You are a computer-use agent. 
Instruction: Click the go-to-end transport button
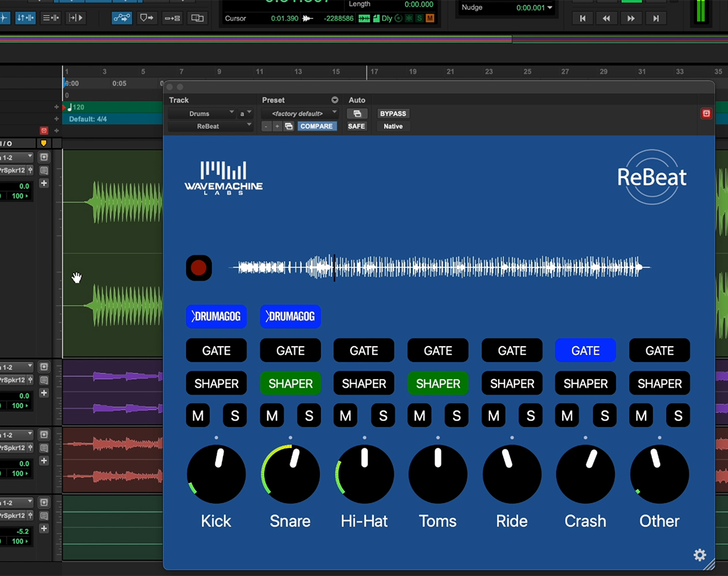(655, 18)
